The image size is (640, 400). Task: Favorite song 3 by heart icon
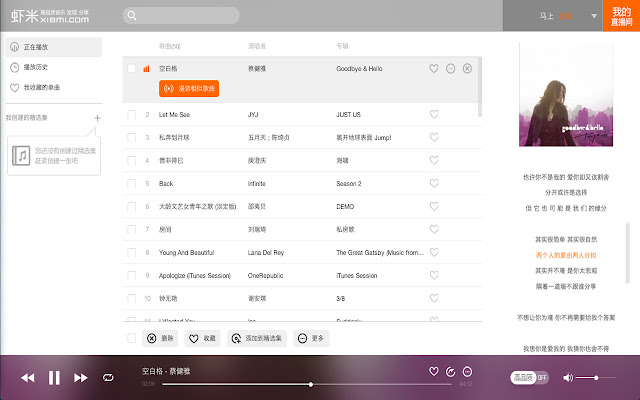pyautogui.click(x=434, y=137)
